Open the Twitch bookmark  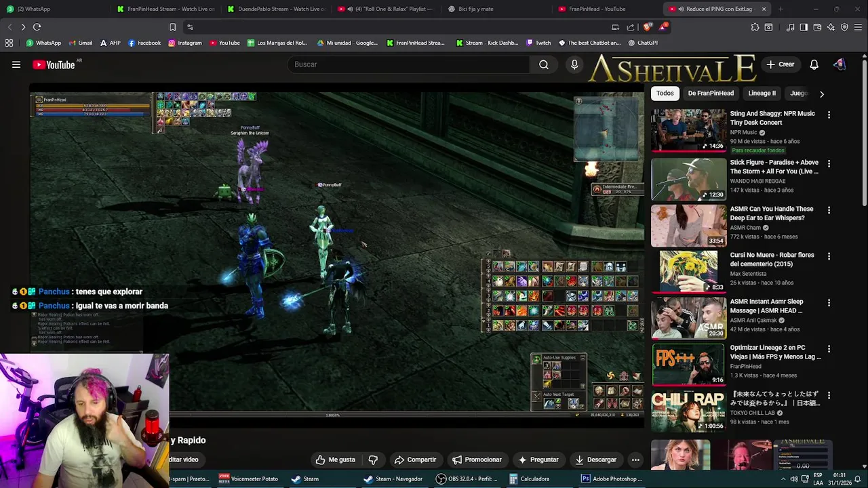[538, 43]
